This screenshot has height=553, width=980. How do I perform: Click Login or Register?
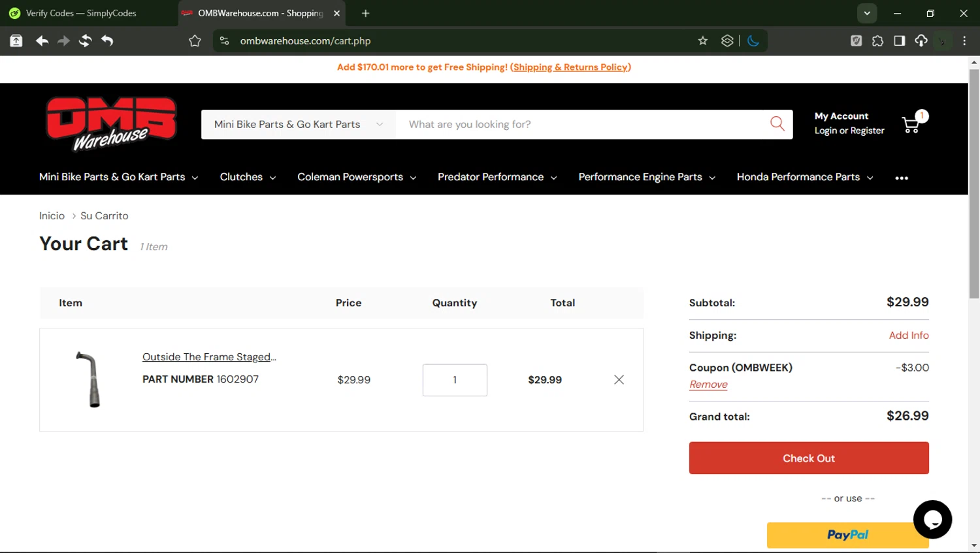click(x=849, y=131)
